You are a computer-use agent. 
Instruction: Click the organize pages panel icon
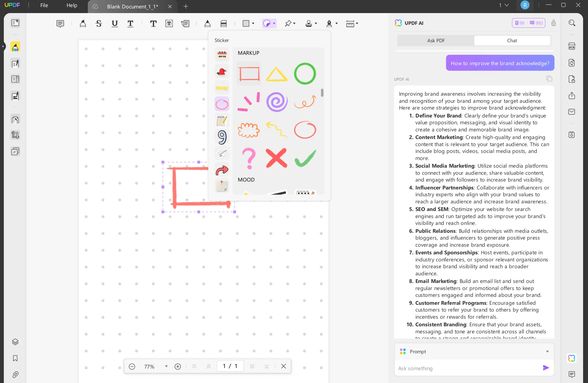[14, 120]
